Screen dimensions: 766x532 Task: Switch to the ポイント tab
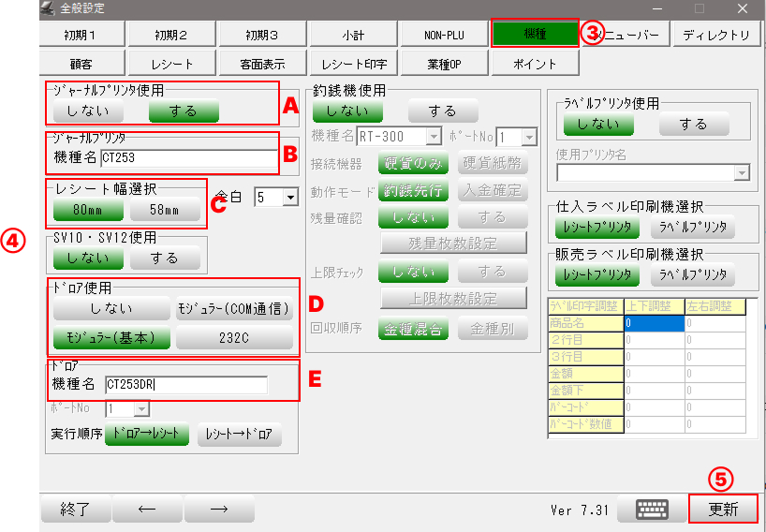(535, 65)
